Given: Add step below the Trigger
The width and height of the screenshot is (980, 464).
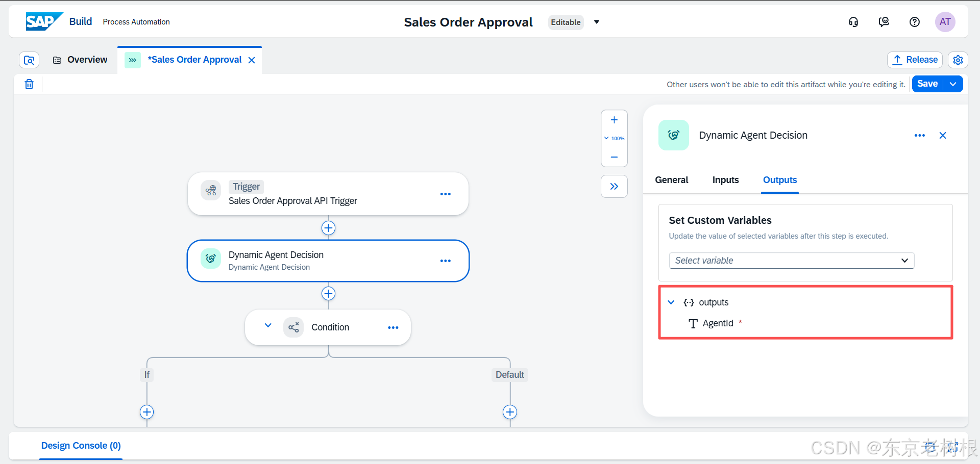Looking at the screenshot, I should [328, 228].
